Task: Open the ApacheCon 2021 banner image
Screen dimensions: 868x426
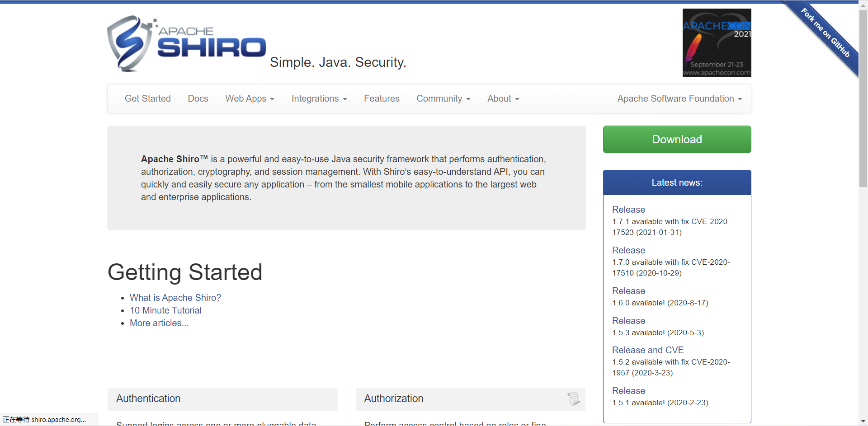Action: (x=717, y=43)
